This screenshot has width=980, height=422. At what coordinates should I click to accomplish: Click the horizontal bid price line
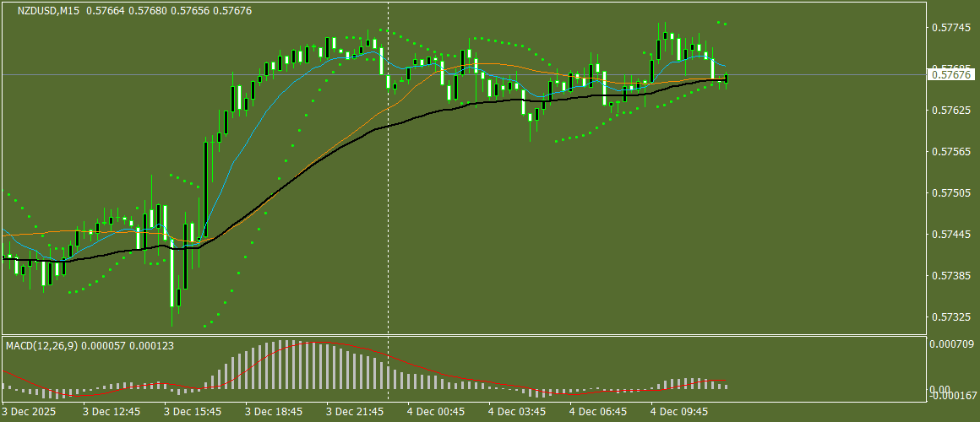pyautogui.click(x=462, y=74)
